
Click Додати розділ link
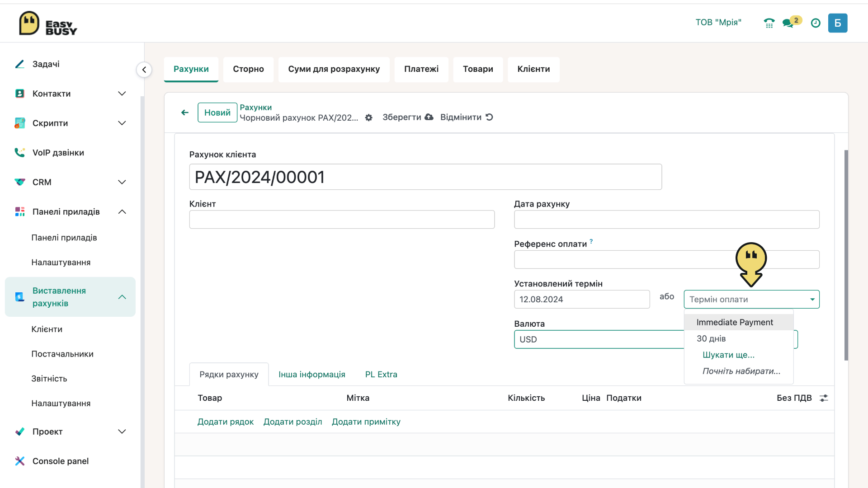[x=292, y=422]
